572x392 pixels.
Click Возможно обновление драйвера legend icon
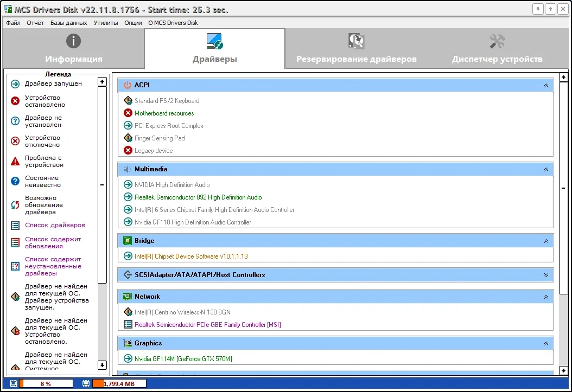(x=15, y=205)
